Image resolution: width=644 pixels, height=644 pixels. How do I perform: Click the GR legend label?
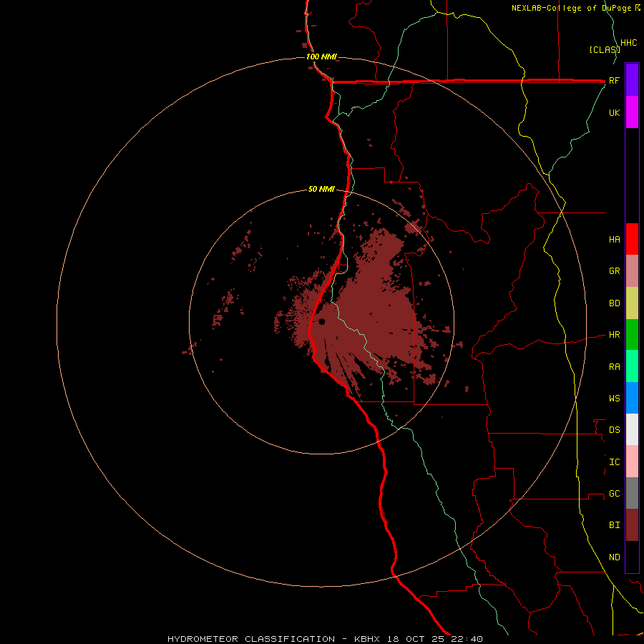click(614, 271)
